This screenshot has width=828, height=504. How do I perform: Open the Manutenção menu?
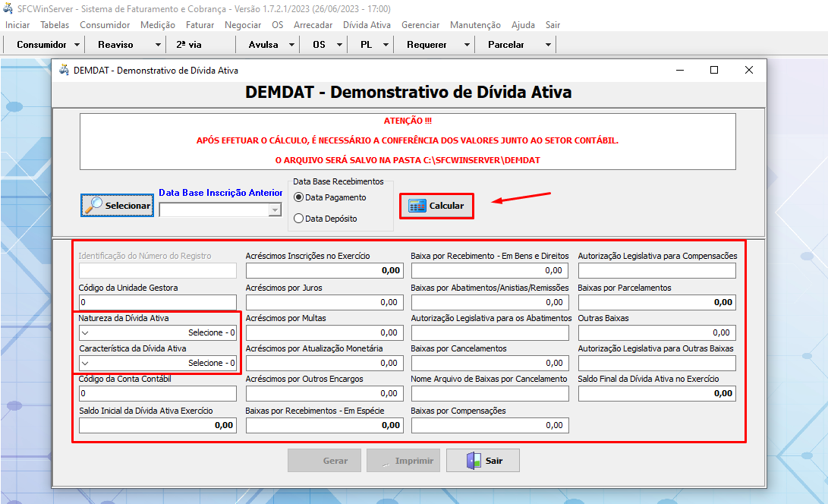(474, 24)
